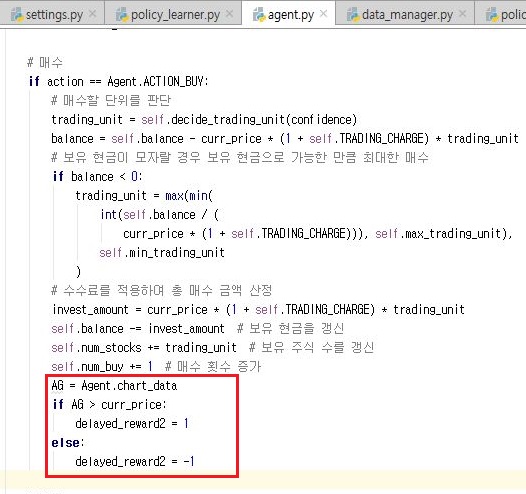
Task: Click the Python file icon on data_manager.py tab
Action: (353, 15)
